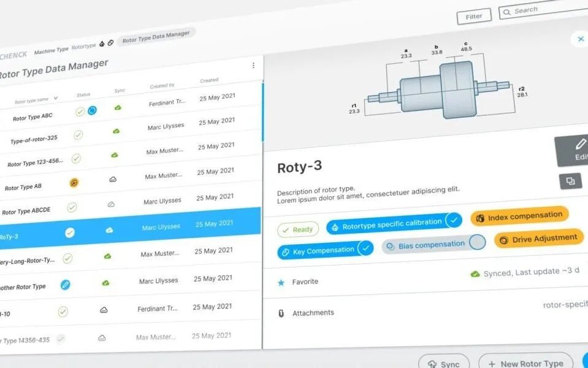Click Marc Ulysses creator of Type-of-rotor-325
The width and height of the screenshot is (588, 368).
point(166,127)
